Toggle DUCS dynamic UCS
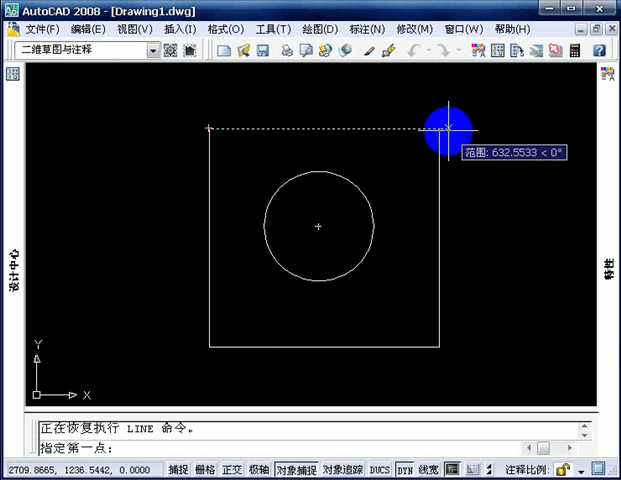Image resolution: width=621 pixels, height=480 pixels. click(x=380, y=470)
